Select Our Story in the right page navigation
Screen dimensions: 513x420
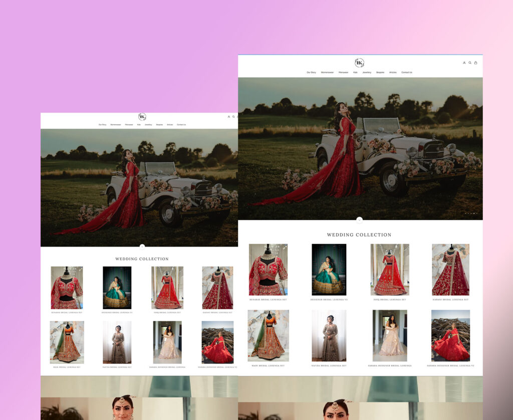311,72
